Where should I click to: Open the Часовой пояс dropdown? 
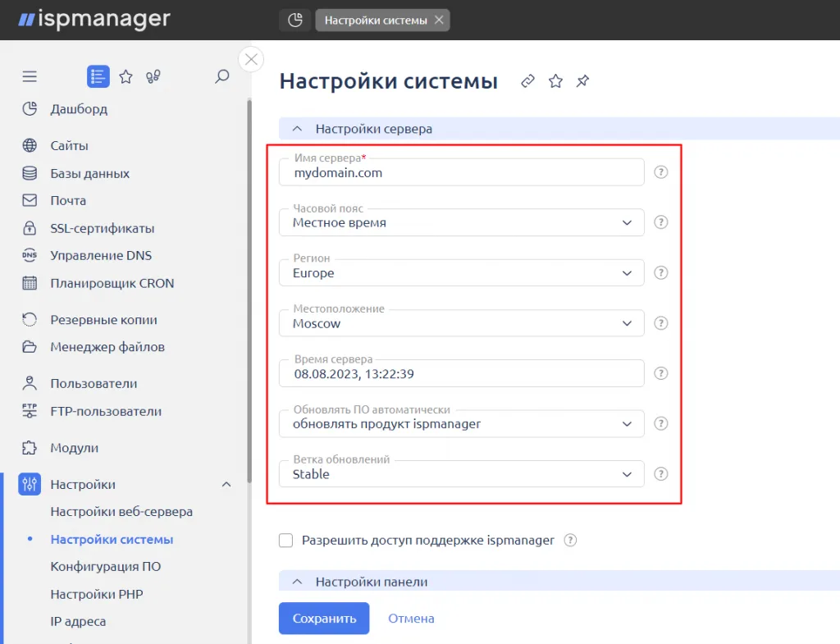pos(461,222)
